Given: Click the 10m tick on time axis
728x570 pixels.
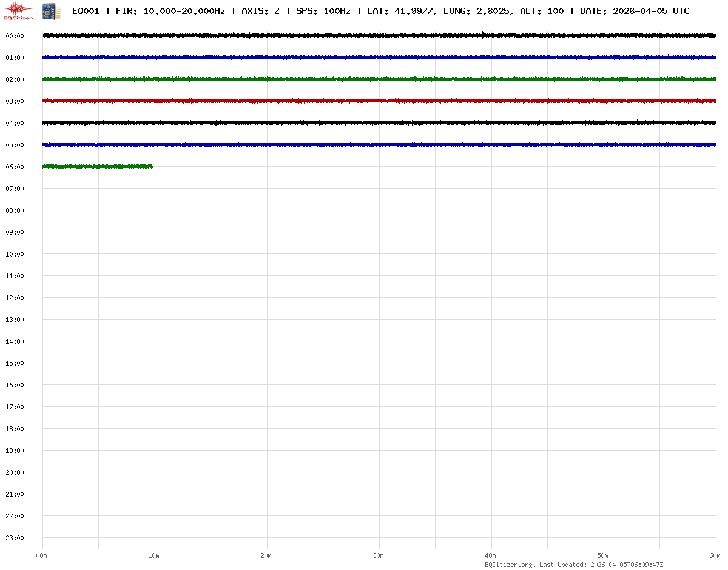Looking at the screenshot, I should 154,555.
